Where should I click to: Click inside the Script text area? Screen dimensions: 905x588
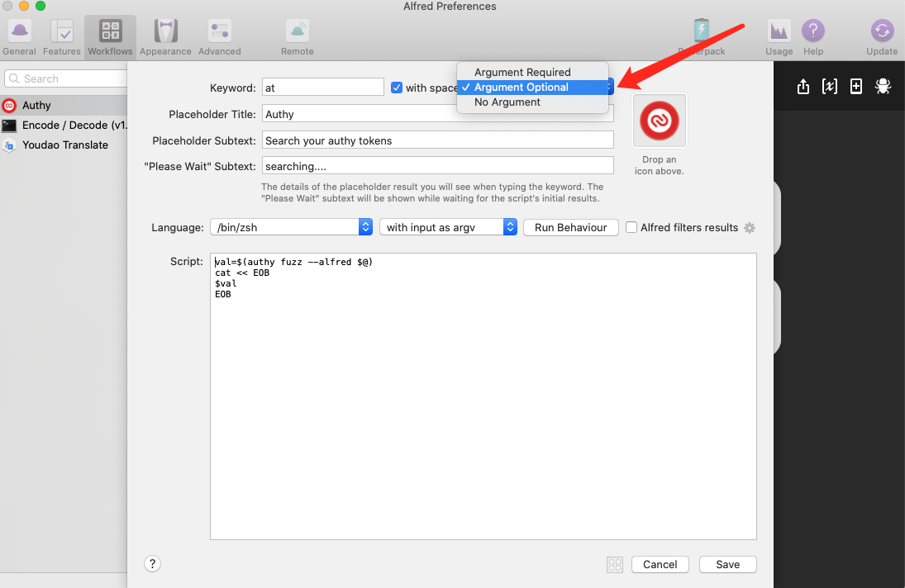click(x=483, y=396)
